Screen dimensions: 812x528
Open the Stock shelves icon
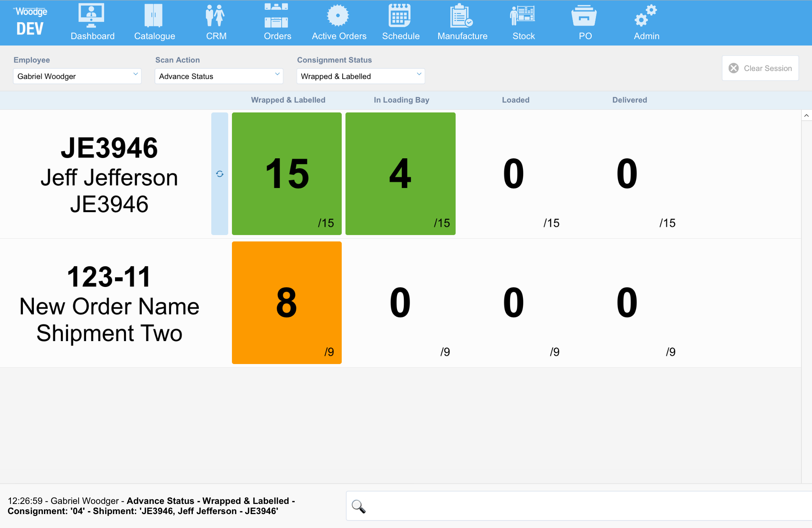[x=523, y=16]
